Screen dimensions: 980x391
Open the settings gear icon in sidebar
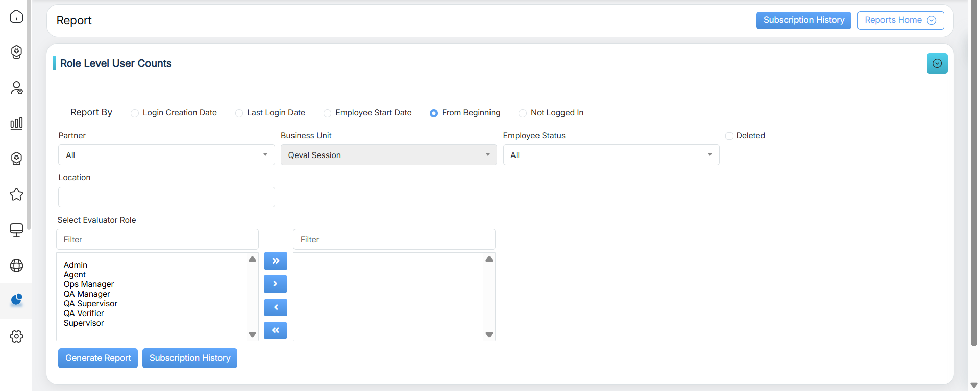point(16,336)
